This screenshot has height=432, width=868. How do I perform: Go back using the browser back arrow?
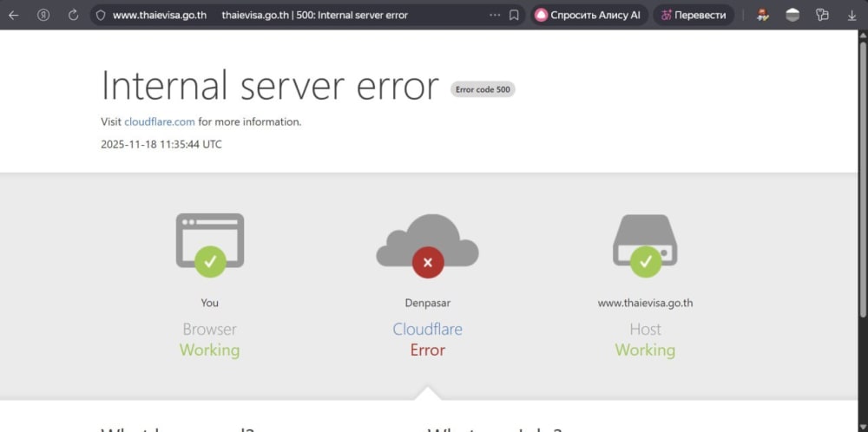point(13,16)
